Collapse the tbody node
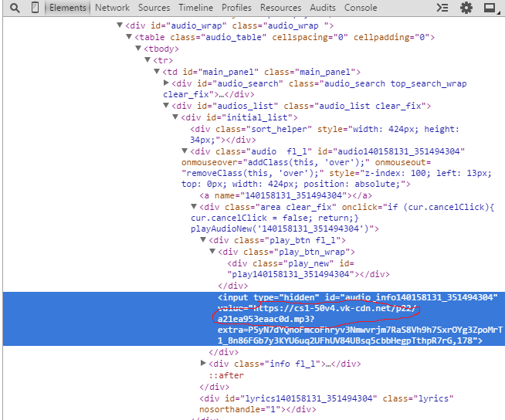Screen dimensions: 505x420 point(138,48)
